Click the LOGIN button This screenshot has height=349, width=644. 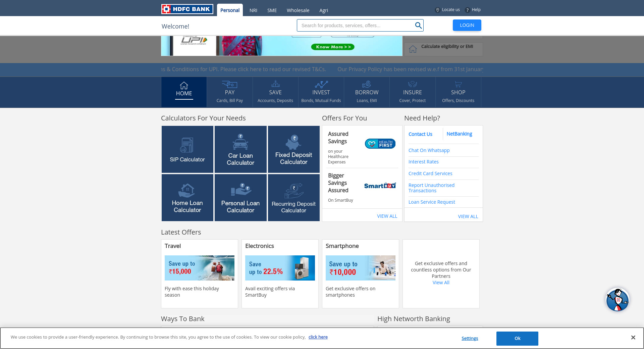tap(467, 25)
